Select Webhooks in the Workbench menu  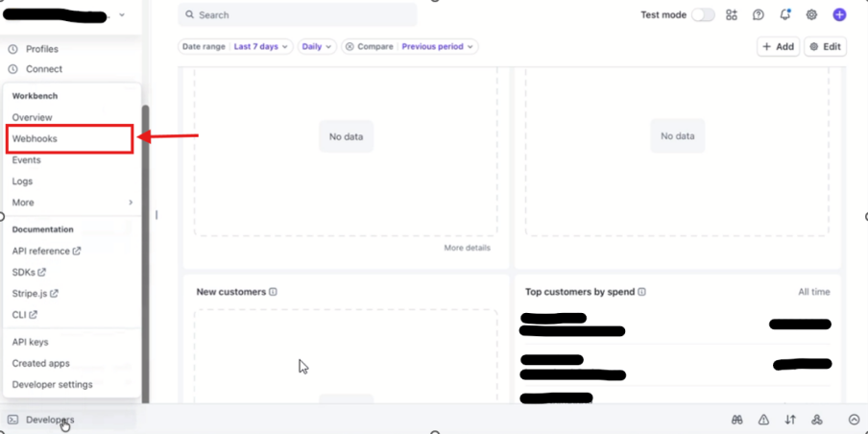pyautogui.click(x=36, y=139)
